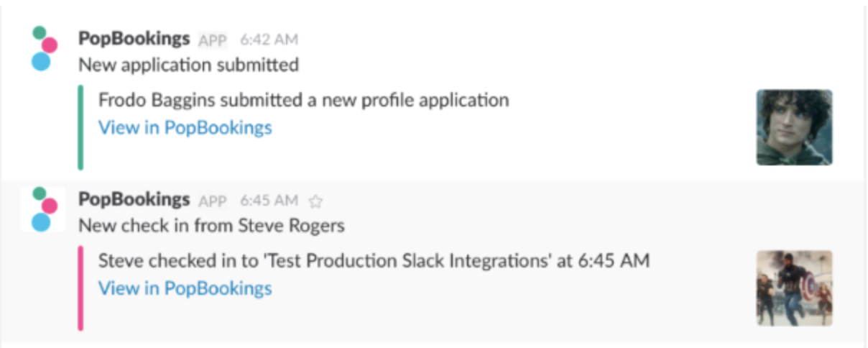Click the "Frodo Baggins submitted a new profile application" text
Viewport: 868px width, 348px height.
click(x=303, y=100)
